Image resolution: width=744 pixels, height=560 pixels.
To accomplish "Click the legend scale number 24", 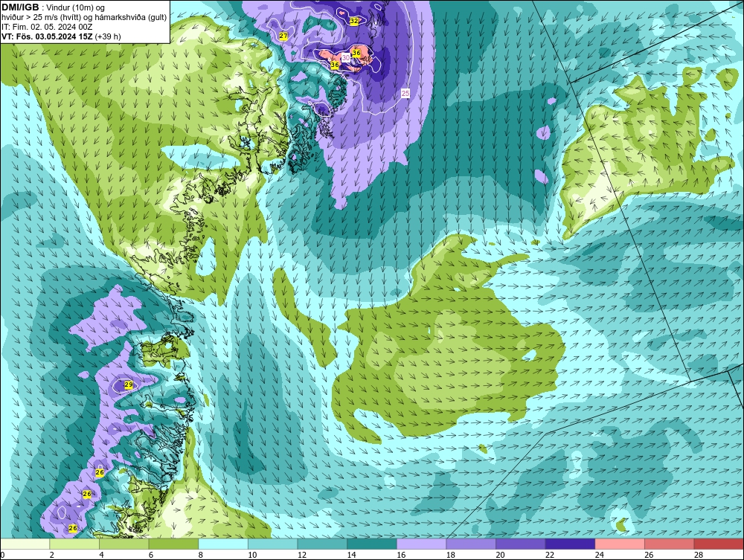I will [x=599, y=555].
